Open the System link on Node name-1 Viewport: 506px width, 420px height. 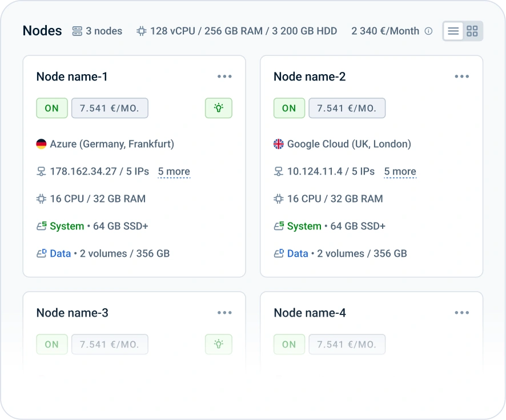pyautogui.click(x=67, y=226)
